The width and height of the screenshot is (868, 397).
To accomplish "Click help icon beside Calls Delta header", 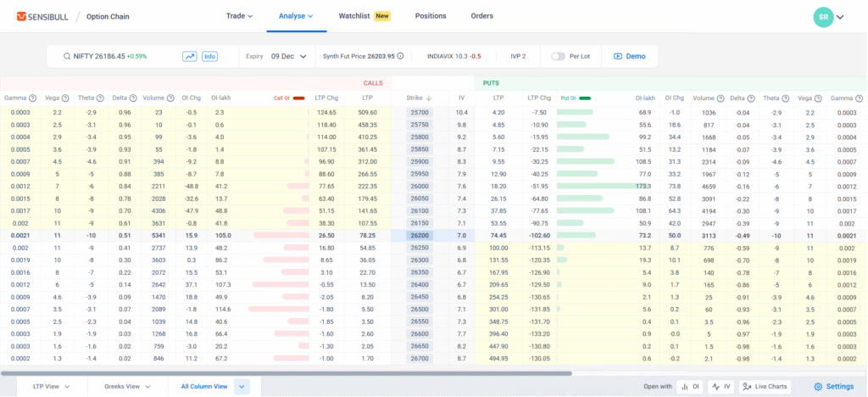I will coord(133,98).
